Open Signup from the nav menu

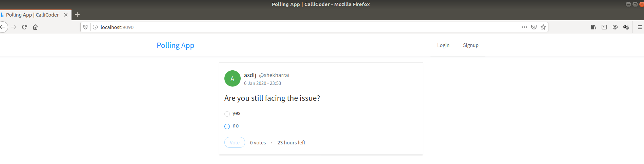click(470, 45)
